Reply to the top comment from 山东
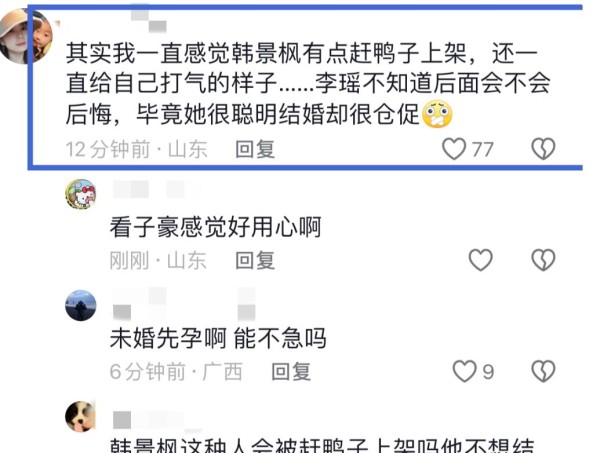 255,149
